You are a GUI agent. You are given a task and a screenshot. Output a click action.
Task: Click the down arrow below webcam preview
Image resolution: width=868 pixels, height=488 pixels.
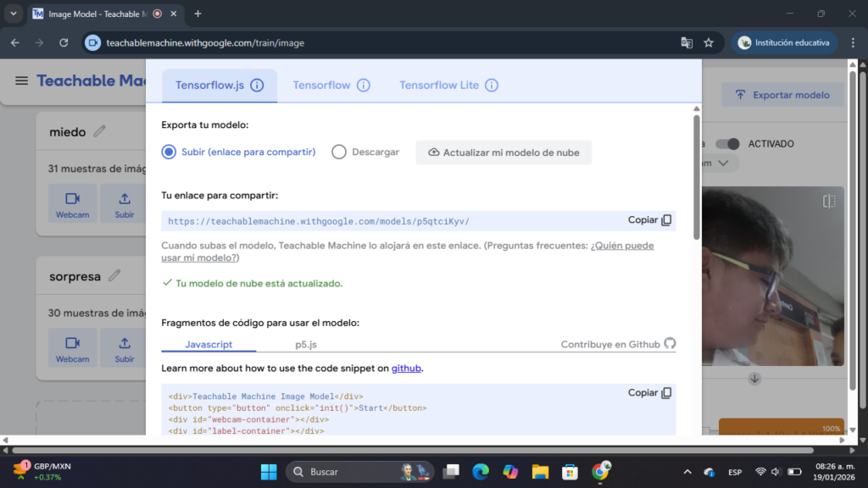754,378
